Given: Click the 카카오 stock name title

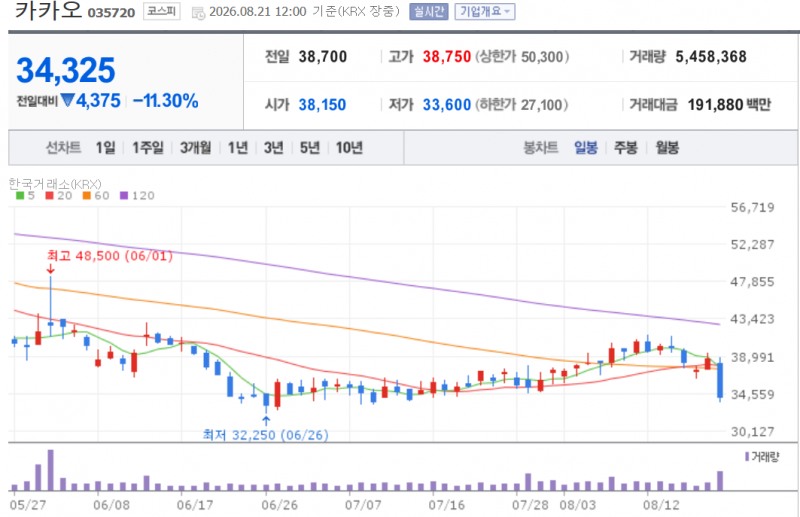Looking at the screenshot, I should point(48,10).
